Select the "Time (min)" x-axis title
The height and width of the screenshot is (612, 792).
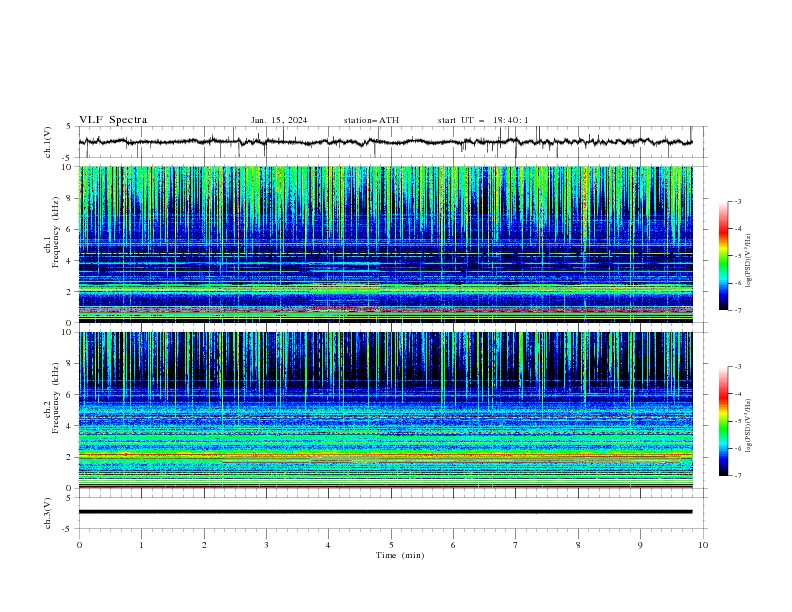400,555
